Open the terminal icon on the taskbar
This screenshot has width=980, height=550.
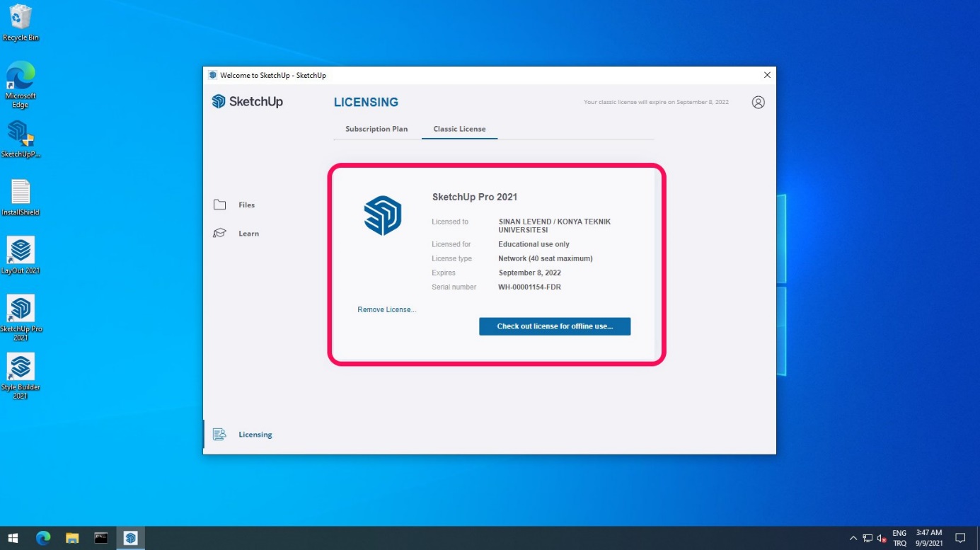coord(101,538)
